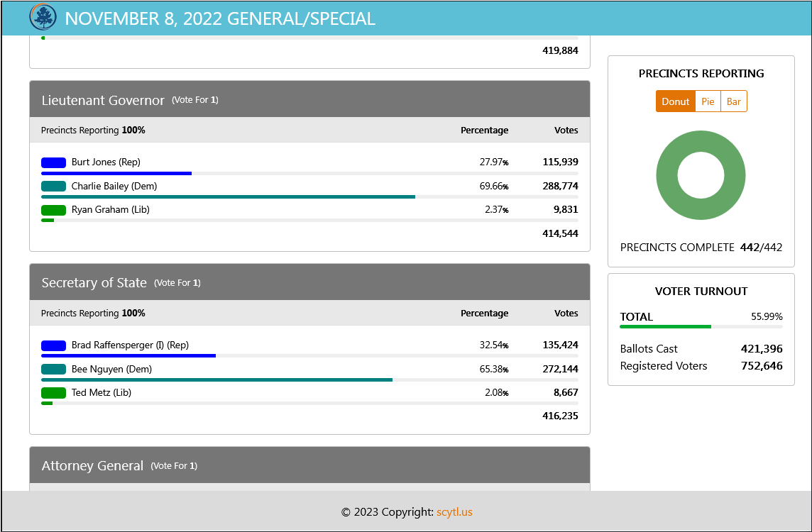Click Ted Metz green color swatch
The image size is (812, 532).
53,393
